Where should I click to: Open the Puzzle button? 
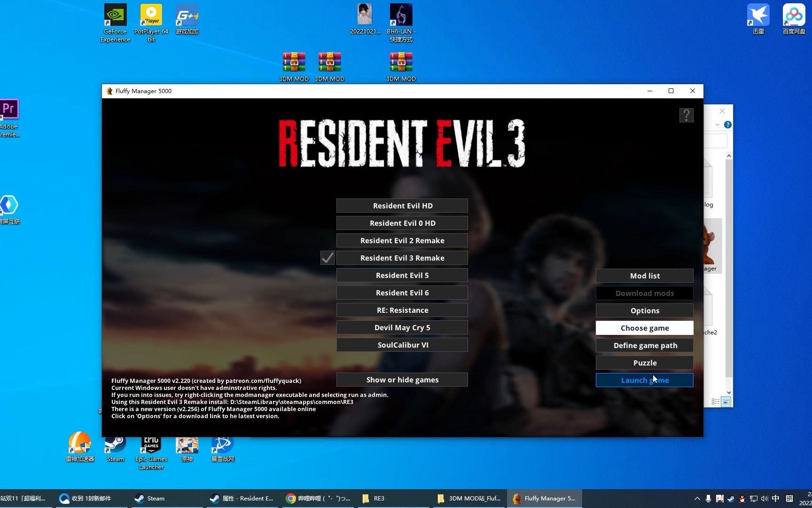tap(645, 363)
